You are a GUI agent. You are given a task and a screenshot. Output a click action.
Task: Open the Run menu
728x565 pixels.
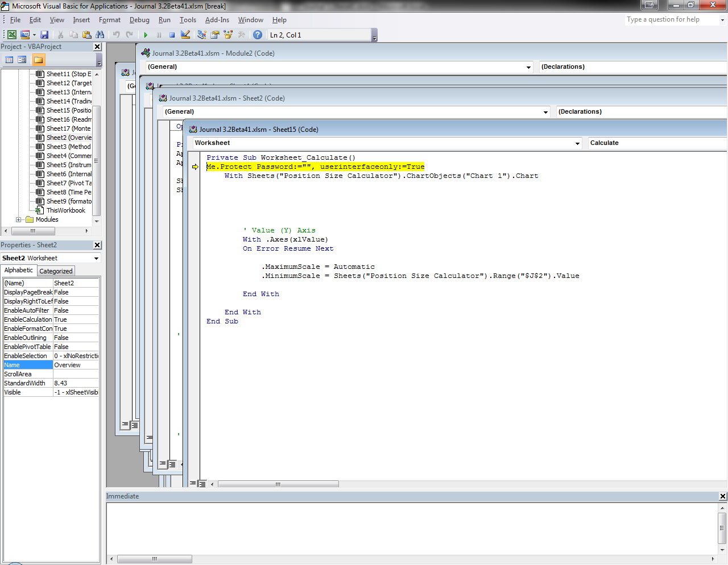(x=164, y=20)
